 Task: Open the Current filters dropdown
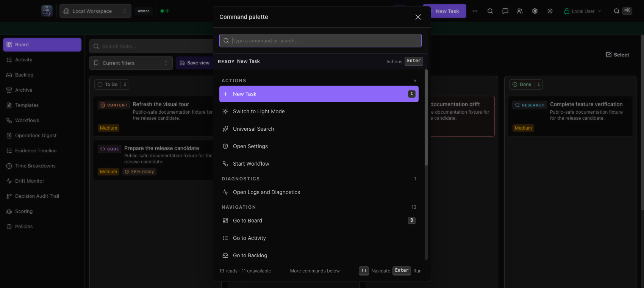click(131, 63)
